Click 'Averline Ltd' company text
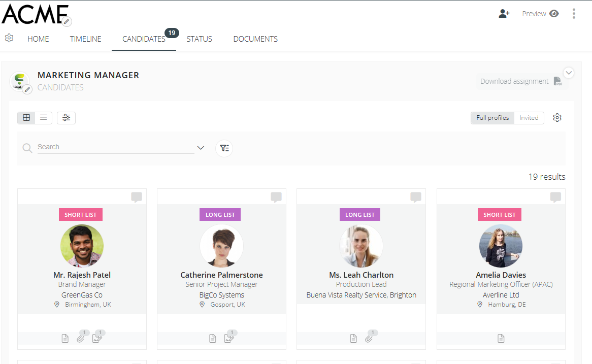 coord(501,295)
